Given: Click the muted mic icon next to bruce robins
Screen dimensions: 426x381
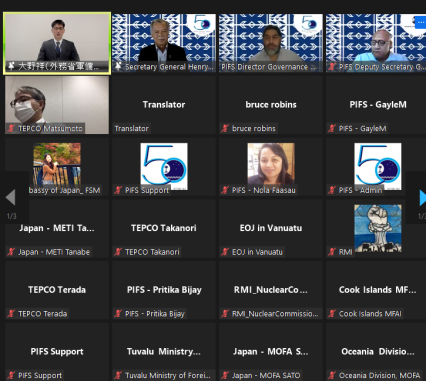Looking at the screenshot, I should [x=225, y=128].
